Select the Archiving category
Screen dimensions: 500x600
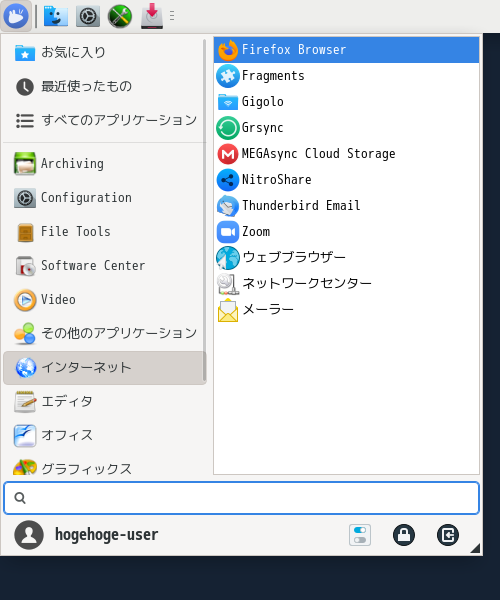tap(103, 164)
